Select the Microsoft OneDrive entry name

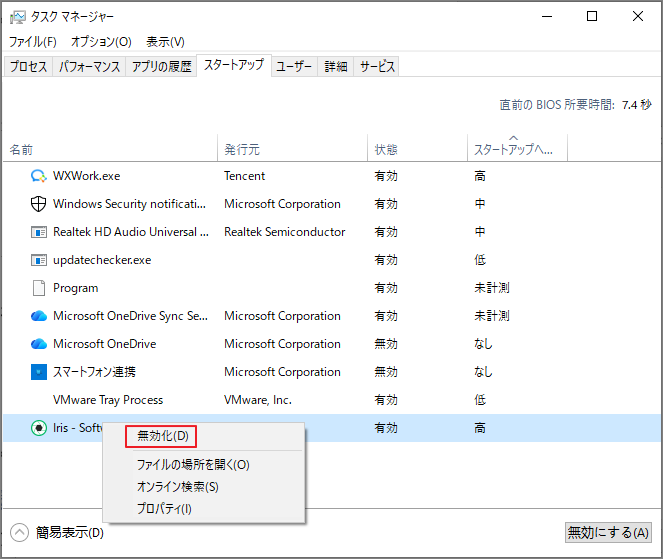click(104, 344)
